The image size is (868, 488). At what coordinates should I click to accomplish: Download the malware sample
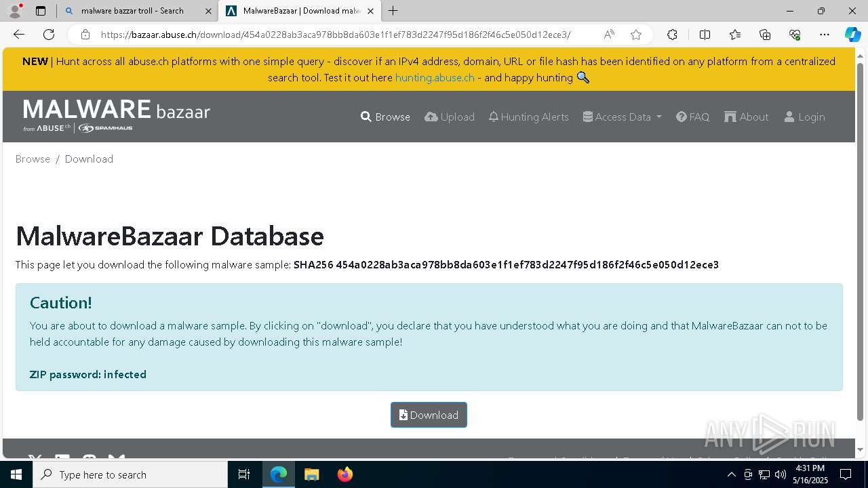pos(429,415)
